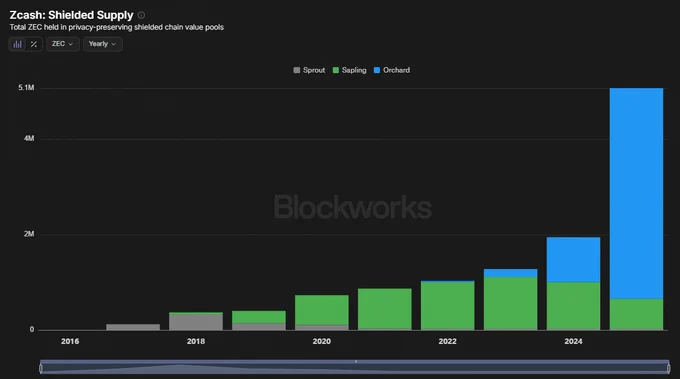Click the 5.1M y-axis label
The height and width of the screenshot is (379, 680).
coord(26,88)
